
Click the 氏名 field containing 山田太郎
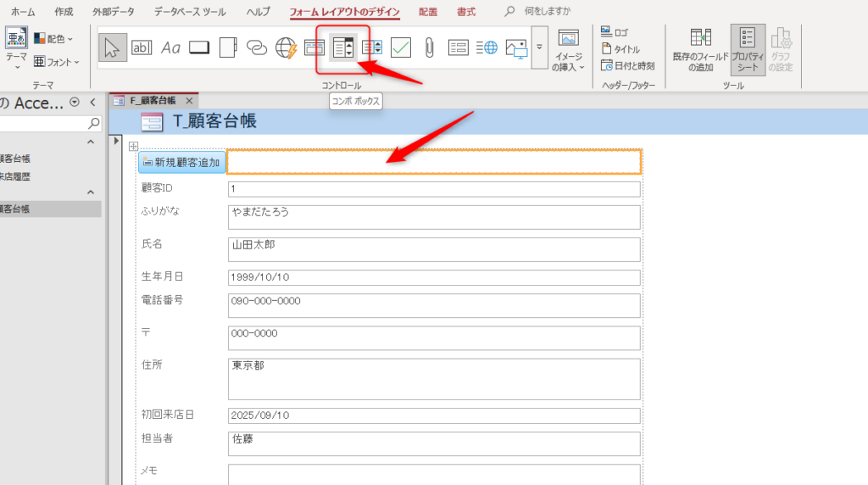tap(433, 249)
